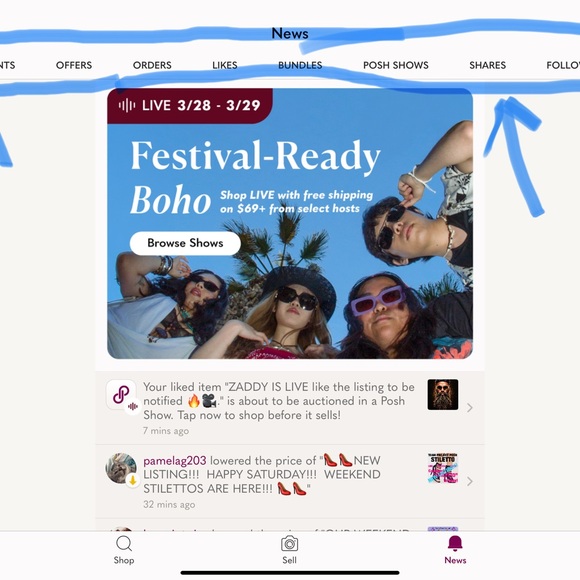Expand the ZADDY IS LIVE notification chevron
580x580 pixels.
click(469, 408)
